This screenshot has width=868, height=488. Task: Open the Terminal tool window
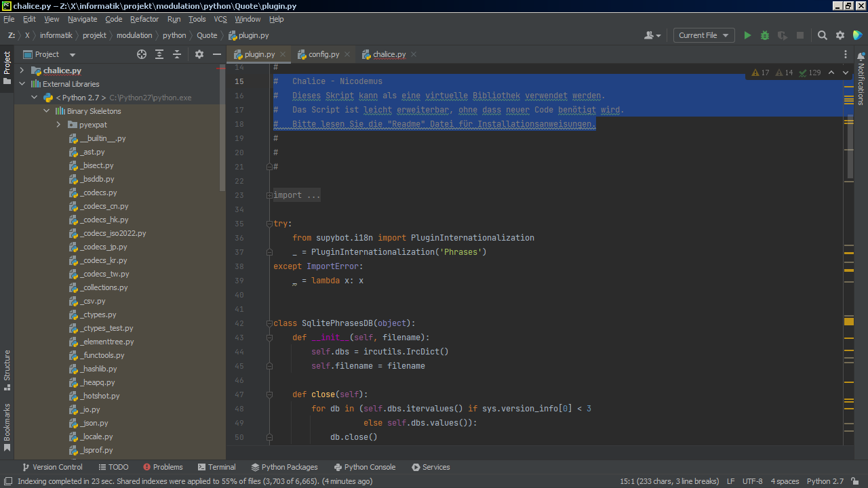(217, 467)
